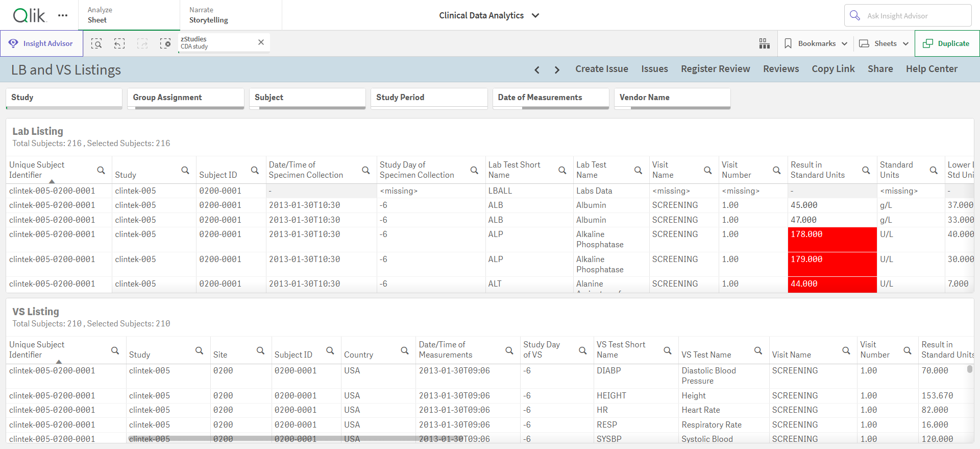Open the Bookmarks dropdown

(816, 43)
